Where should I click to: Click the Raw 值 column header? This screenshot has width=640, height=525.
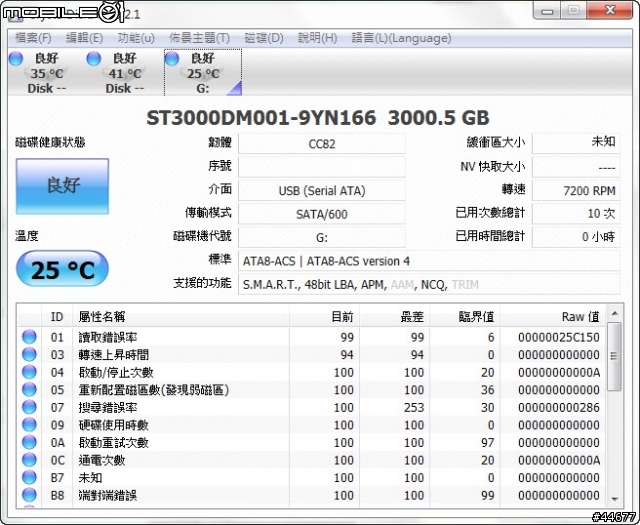point(553,316)
